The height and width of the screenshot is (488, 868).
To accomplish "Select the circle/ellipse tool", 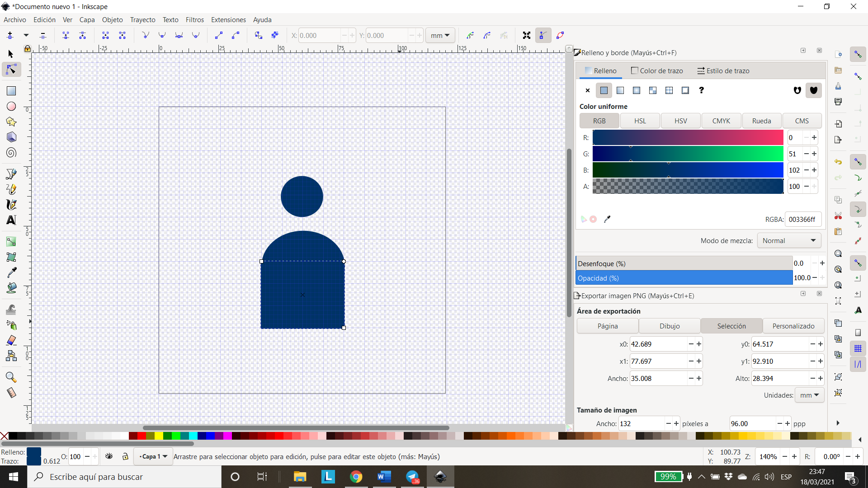I will [11, 106].
